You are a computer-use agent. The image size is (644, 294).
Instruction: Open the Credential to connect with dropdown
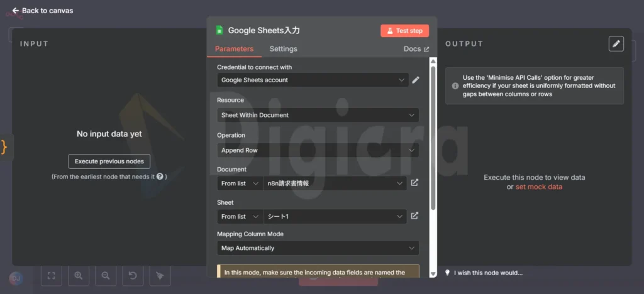(x=313, y=80)
